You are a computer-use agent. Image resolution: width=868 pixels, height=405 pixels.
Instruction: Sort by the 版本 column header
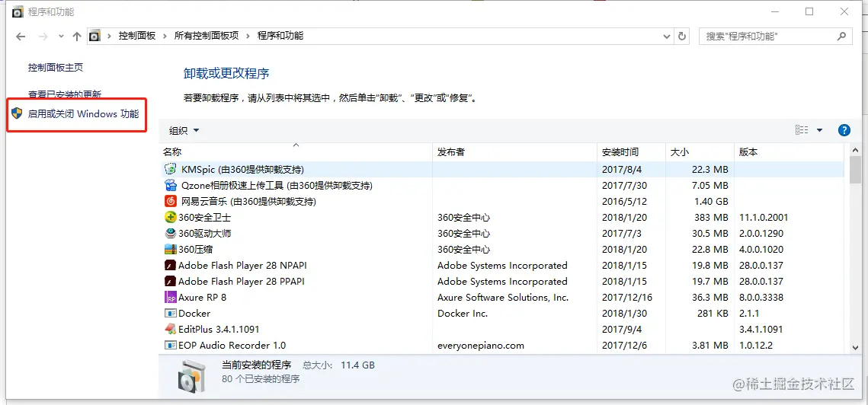point(790,151)
